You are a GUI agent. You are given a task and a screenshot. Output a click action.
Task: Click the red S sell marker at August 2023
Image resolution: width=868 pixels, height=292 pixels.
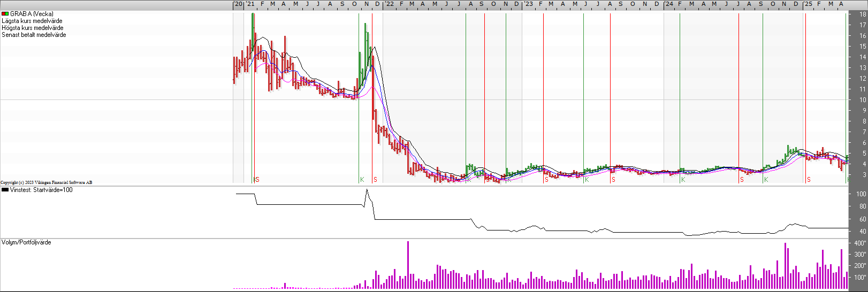click(x=613, y=180)
